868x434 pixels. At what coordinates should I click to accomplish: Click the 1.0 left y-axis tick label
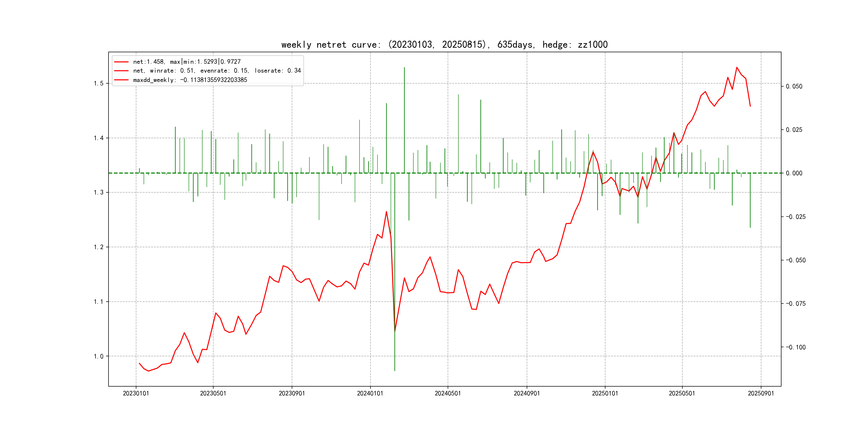[98, 357]
